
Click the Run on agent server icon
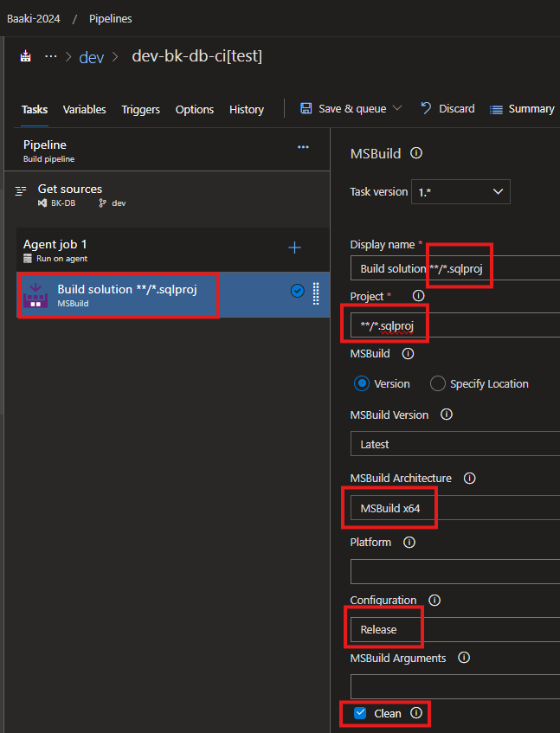click(28, 259)
